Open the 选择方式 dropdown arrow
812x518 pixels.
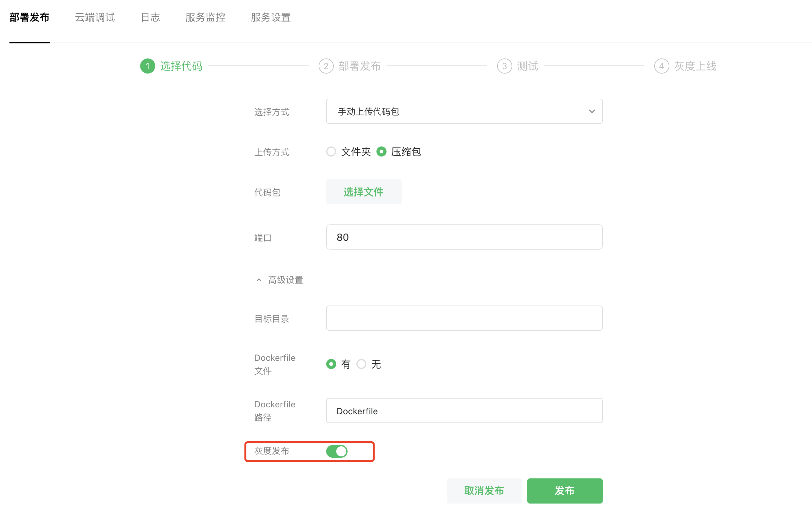pos(591,111)
